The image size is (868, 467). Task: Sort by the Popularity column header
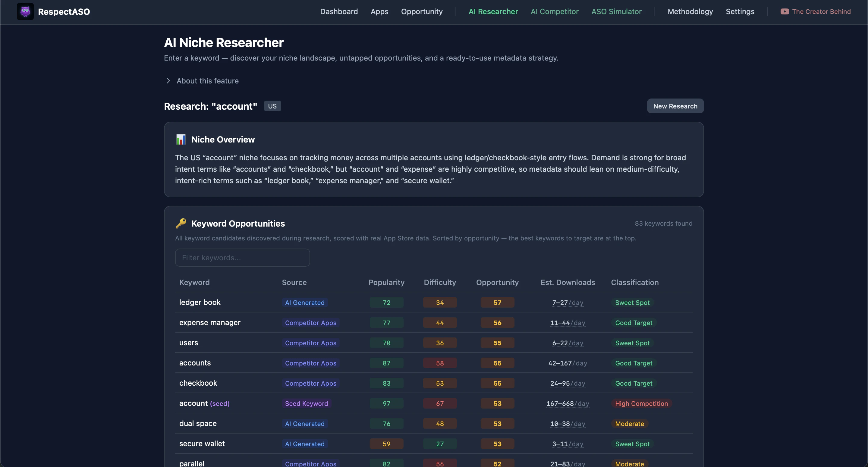point(386,282)
